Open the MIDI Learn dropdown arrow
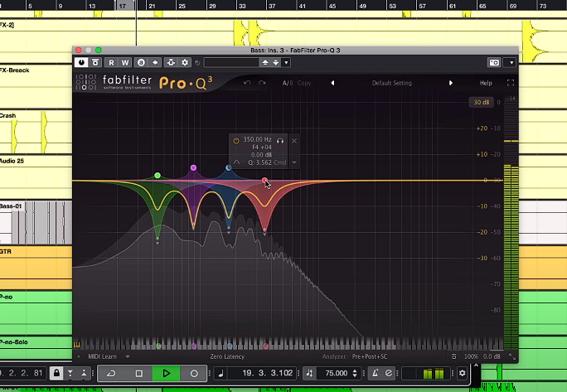The height and width of the screenshot is (392, 567). [128, 356]
